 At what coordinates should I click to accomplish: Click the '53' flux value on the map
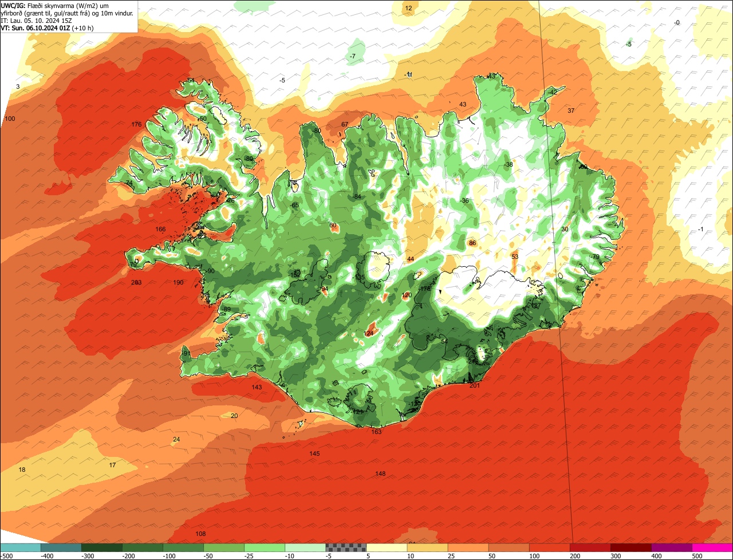[x=515, y=257]
